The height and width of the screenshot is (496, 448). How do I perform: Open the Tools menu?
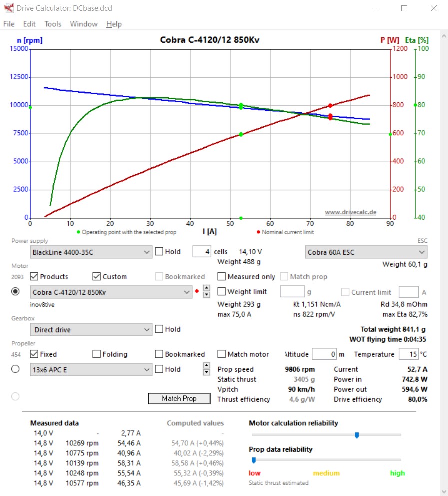pos(53,24)
